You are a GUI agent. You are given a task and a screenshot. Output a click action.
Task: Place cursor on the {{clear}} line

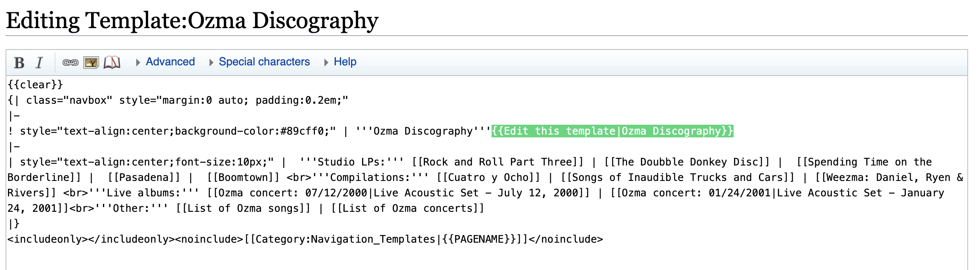point(36,85)
